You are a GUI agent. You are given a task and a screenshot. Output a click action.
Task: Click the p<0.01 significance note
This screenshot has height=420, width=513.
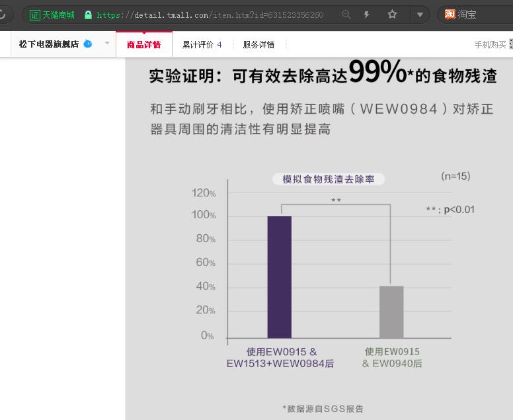point(450,210)
